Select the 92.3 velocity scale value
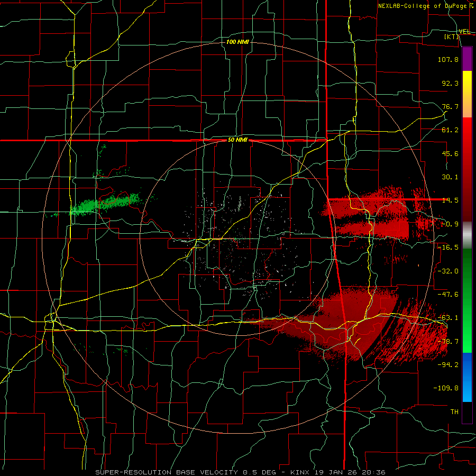 [450, 83]
